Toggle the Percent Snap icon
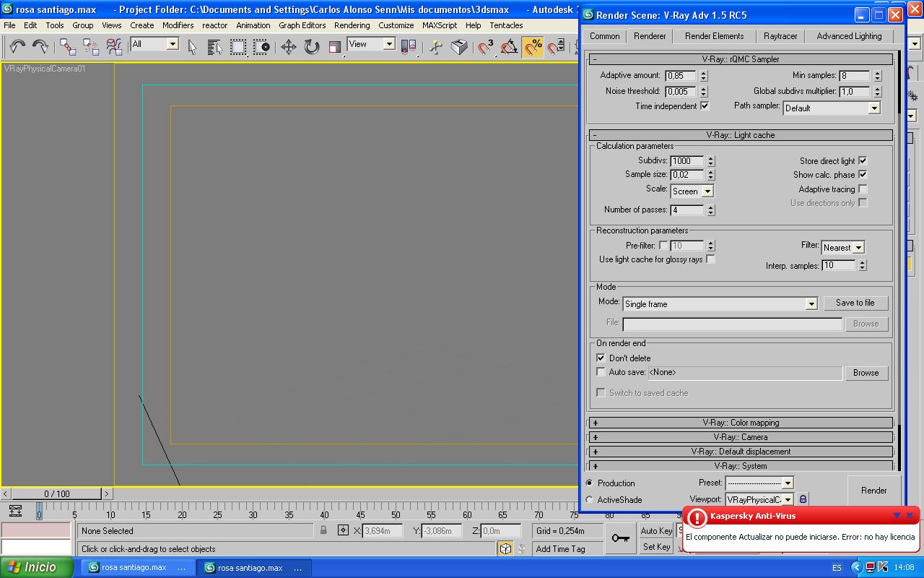 (533, 47)
